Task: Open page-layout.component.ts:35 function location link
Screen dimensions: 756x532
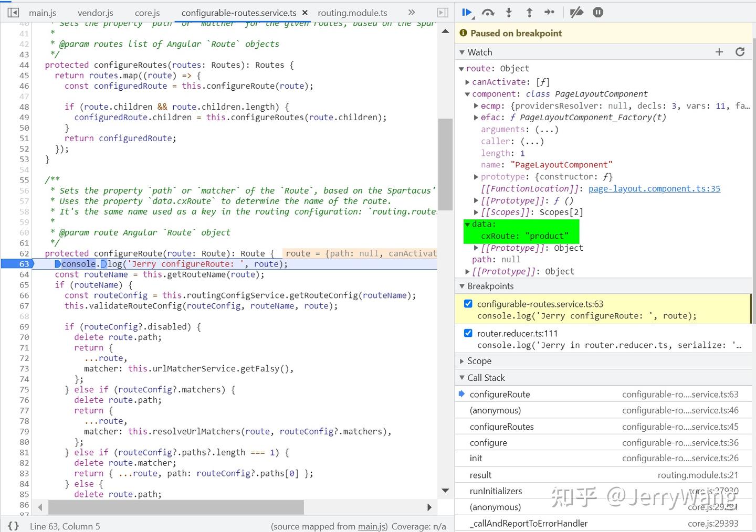Action: (654, 188)
